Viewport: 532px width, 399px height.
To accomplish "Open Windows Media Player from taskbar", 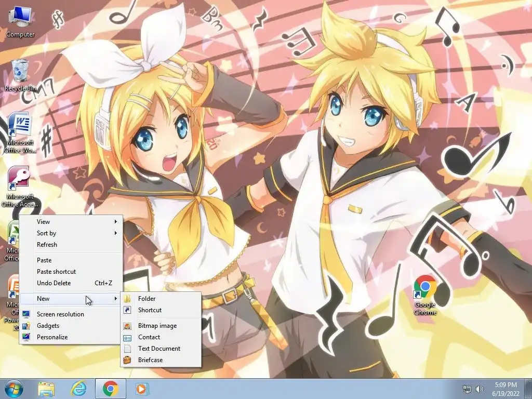I will pyautogui.click(x=141, y=389).
